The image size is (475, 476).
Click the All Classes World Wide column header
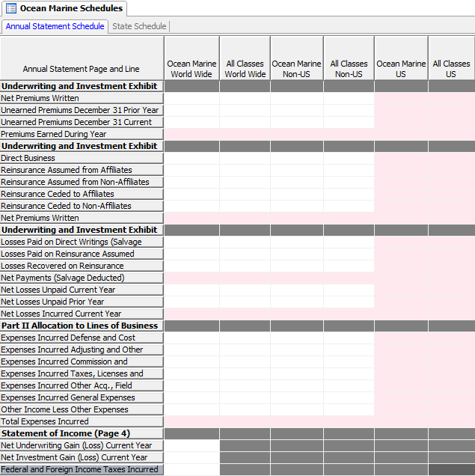(245, 58)
